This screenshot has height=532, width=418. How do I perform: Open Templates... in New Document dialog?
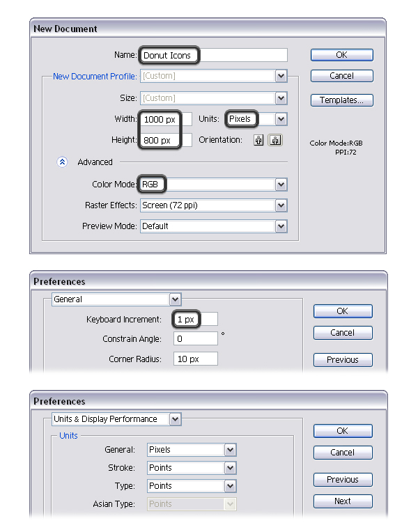pyautogui.click(x=342, y=100)
